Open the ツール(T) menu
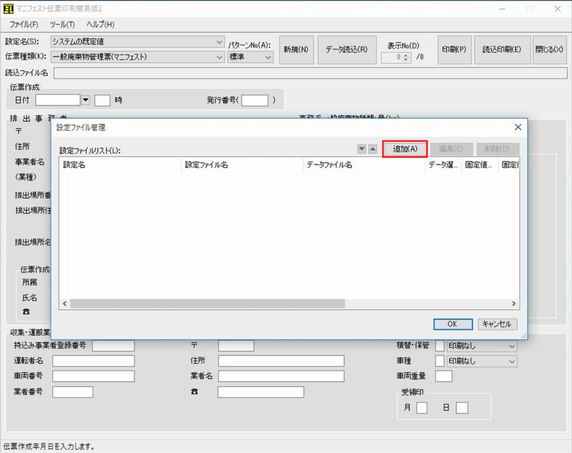The image size is (572, 453). (x=62, y=24)
